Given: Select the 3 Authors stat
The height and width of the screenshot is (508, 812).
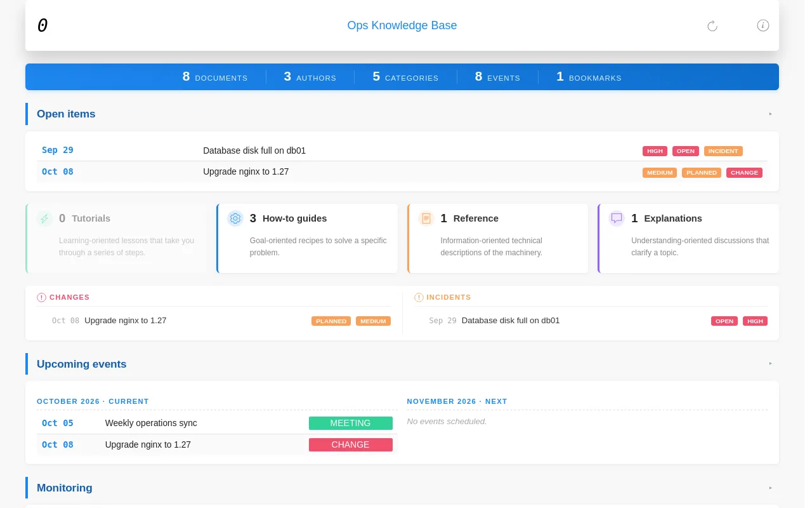Looking at the screenshot, I should click(x=310, y=77).
